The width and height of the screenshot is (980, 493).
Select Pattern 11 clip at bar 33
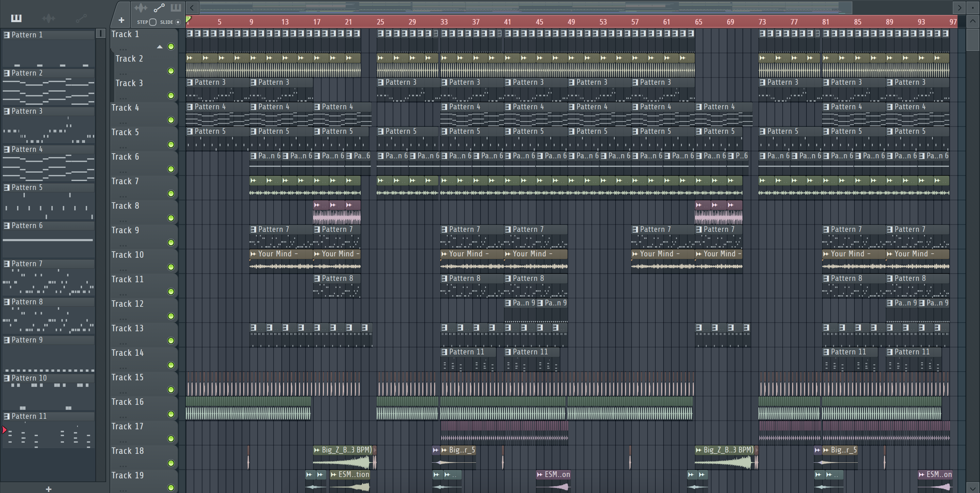pyautogui.click(x=468, y=360)
